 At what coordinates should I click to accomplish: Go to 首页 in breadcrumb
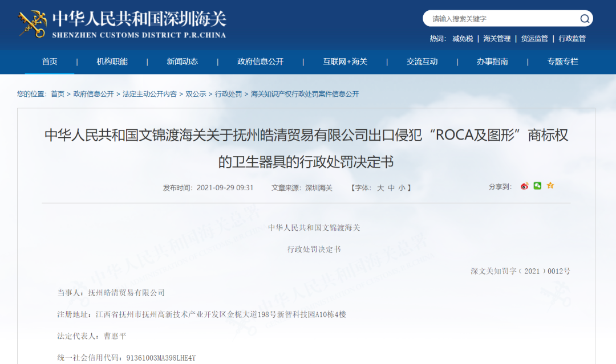tap(58, 94)
